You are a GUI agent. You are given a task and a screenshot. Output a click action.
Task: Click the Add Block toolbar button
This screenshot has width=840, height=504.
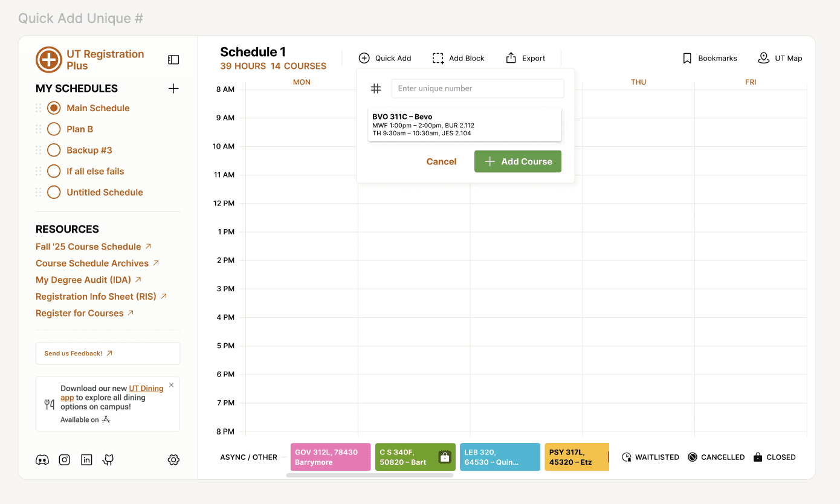(x=459, y=58)
